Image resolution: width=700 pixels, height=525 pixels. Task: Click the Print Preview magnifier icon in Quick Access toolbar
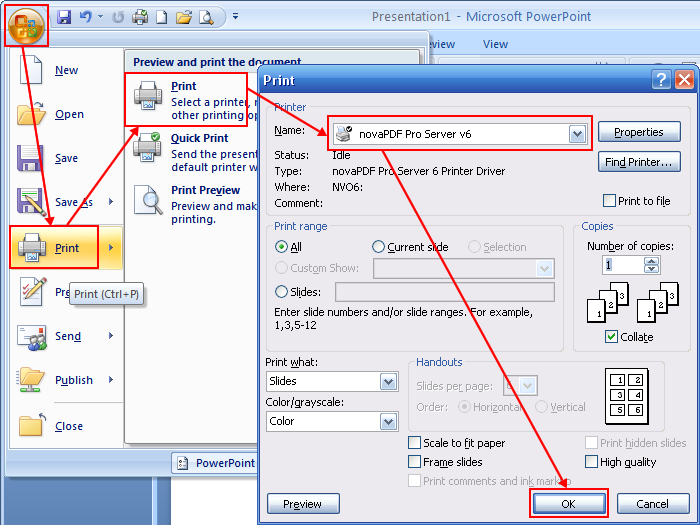point(206,17)
